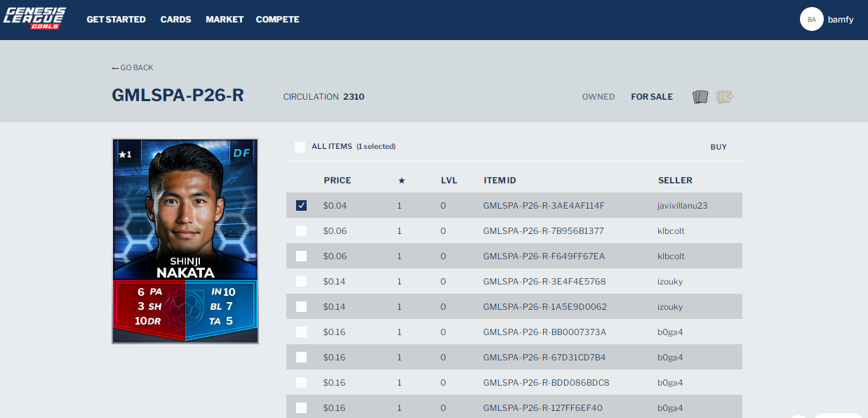This screenshot has height=418, width=868.
Task: Check the listing GMLSPA-P26-R-7B956B1377
Action: (x=301, y=231)
